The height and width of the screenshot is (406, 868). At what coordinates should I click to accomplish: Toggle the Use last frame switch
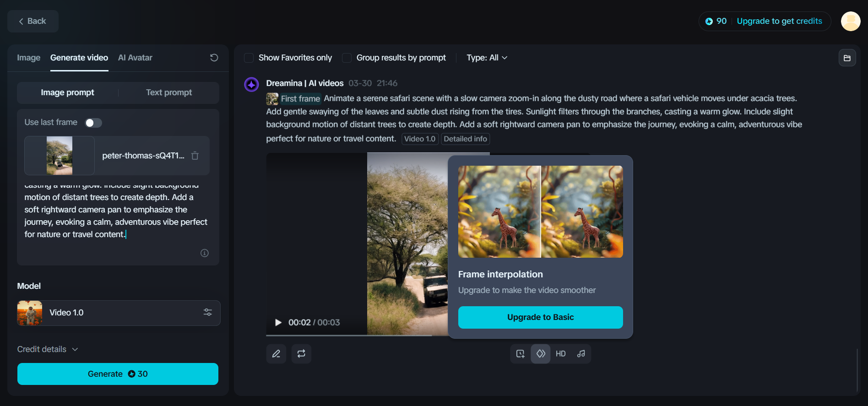[x=93, y=123]
